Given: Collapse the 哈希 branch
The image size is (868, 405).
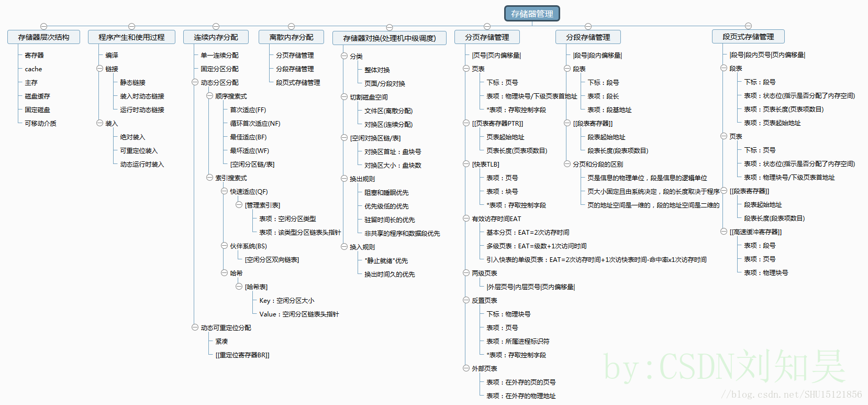Looking at the screenshot, I should click(x=224, y=273).
